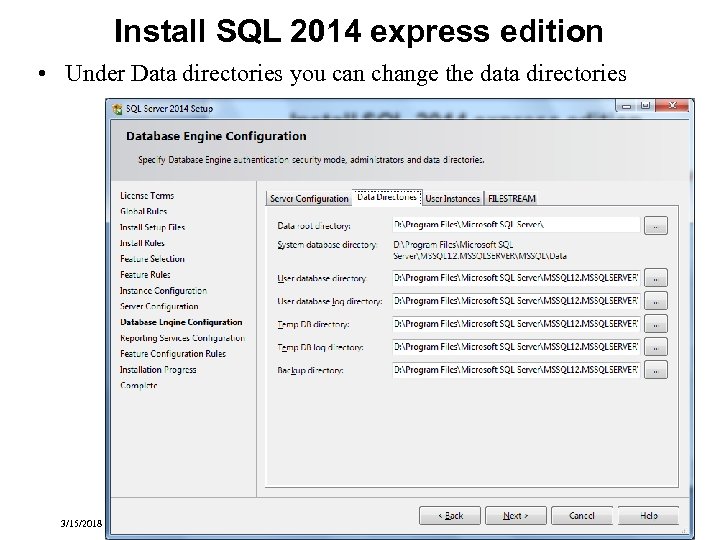Screen dimensions: 720x540
Task: Select Feature Selection step in sidebar
Action: [x=152, y=259]
